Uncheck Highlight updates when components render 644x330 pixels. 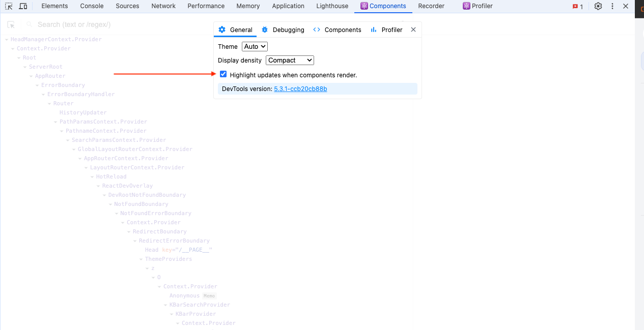point(223,74)
